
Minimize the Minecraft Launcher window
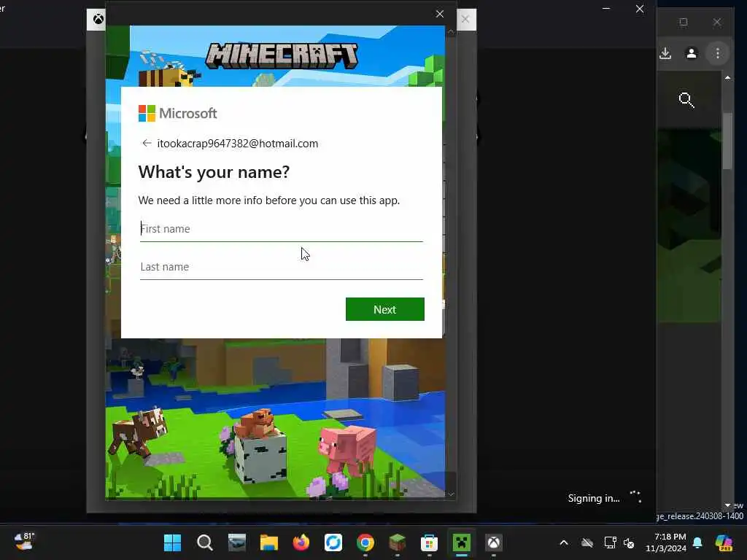606,9
